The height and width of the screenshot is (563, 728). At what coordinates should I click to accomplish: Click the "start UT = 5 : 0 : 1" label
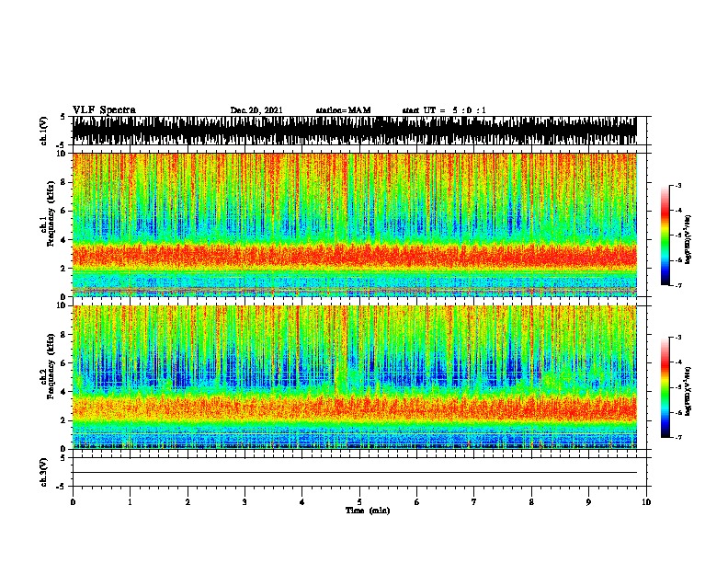point(444,110)
